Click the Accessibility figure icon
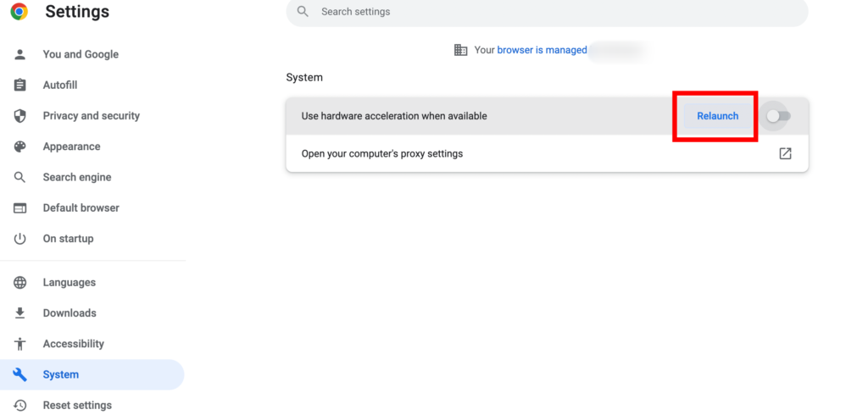This screenshot has height=420, width=868. [x=20, y=344]
